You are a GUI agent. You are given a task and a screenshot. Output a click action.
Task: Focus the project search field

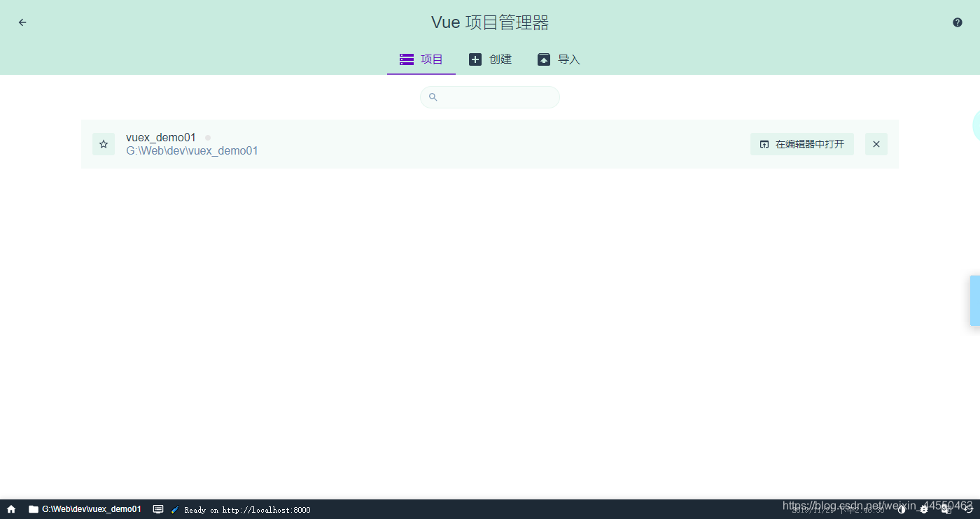pyautogui.click(x=490, y=97)
